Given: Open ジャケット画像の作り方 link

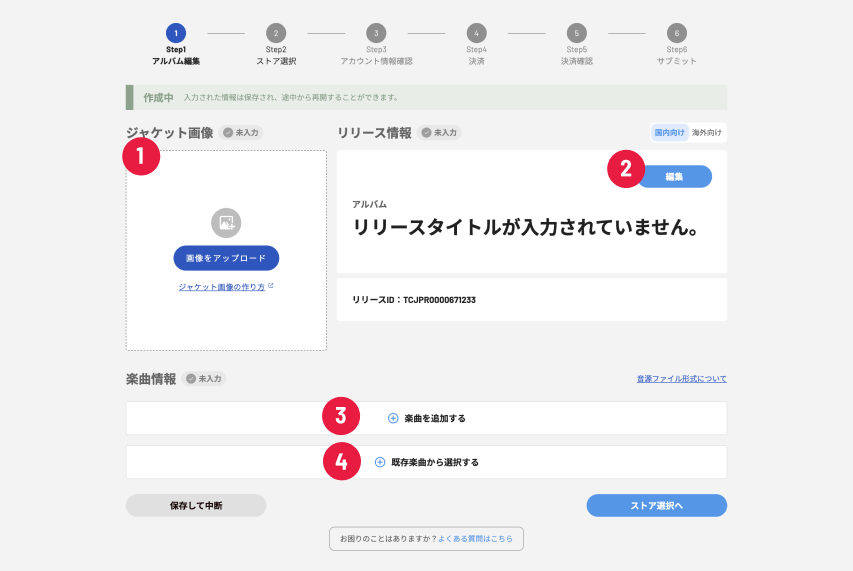Looking at the screenshot, I should [x=222, y=287].
